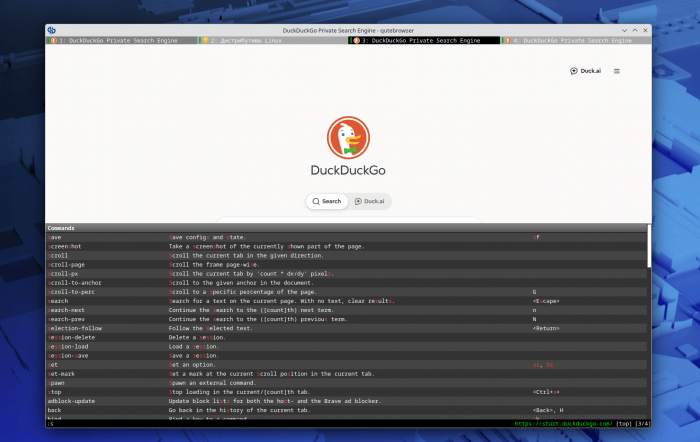Click the Commands category header
This screenshot has width=700, height=442.
click(347, 228)
